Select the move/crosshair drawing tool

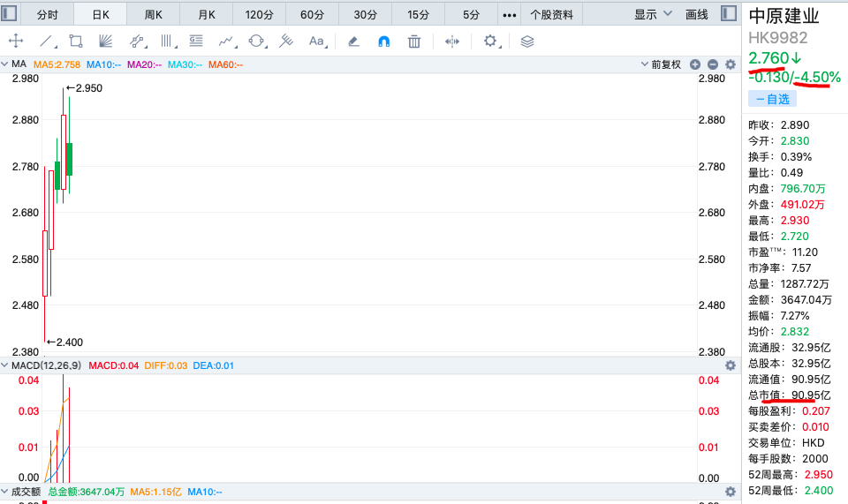pyautogui.click(x=15, y=41)
